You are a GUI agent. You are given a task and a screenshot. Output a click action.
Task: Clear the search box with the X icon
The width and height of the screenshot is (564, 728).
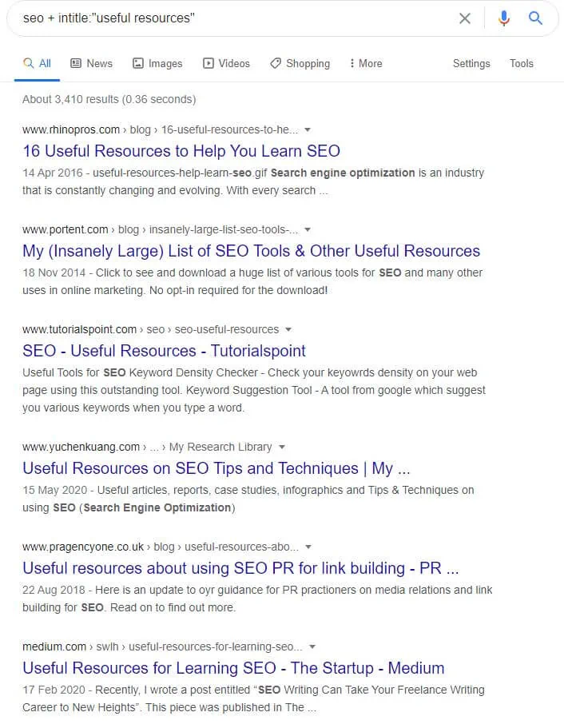click(465, 18)
